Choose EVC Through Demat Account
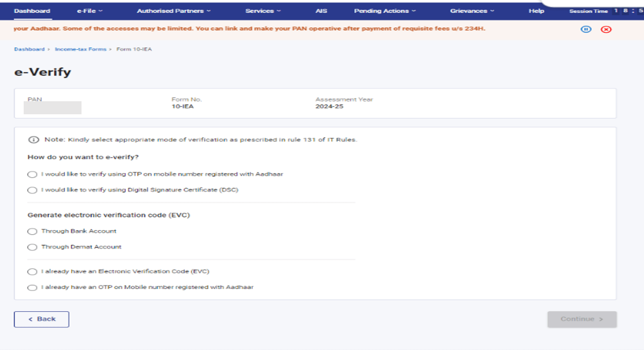 coord(32,247)
